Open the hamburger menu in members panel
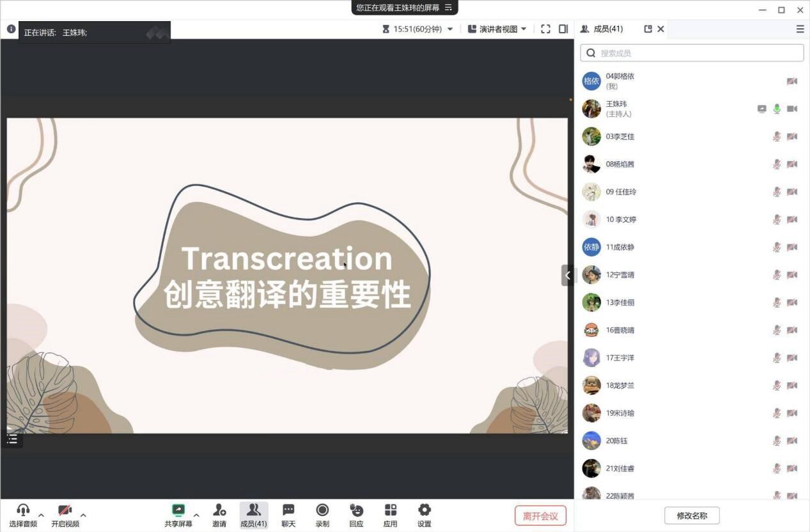810x532 pixels. [x=800, y=29]
